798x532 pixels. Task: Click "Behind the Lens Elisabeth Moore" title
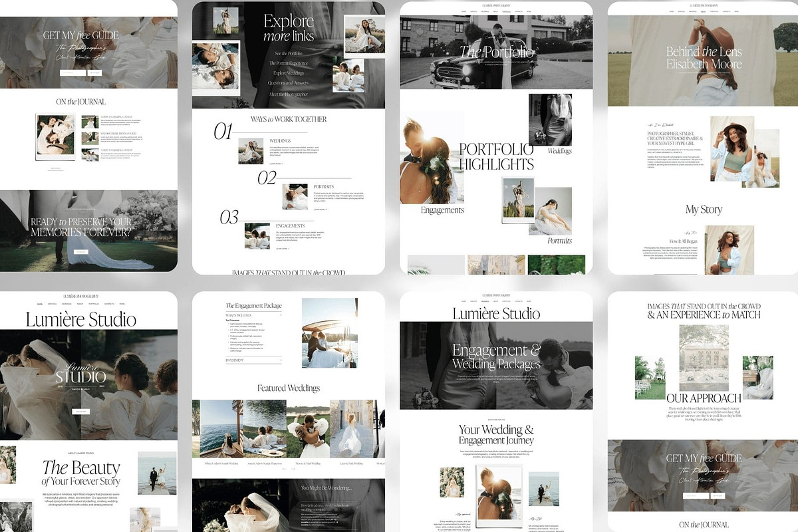[704, 58]
